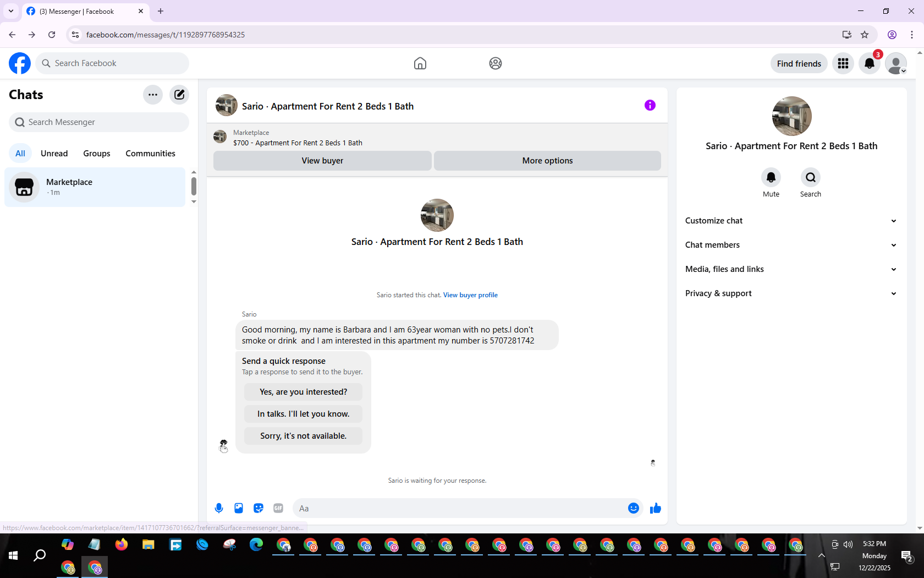
Task: Expand Media, files and links section
Action: (791, 269)
